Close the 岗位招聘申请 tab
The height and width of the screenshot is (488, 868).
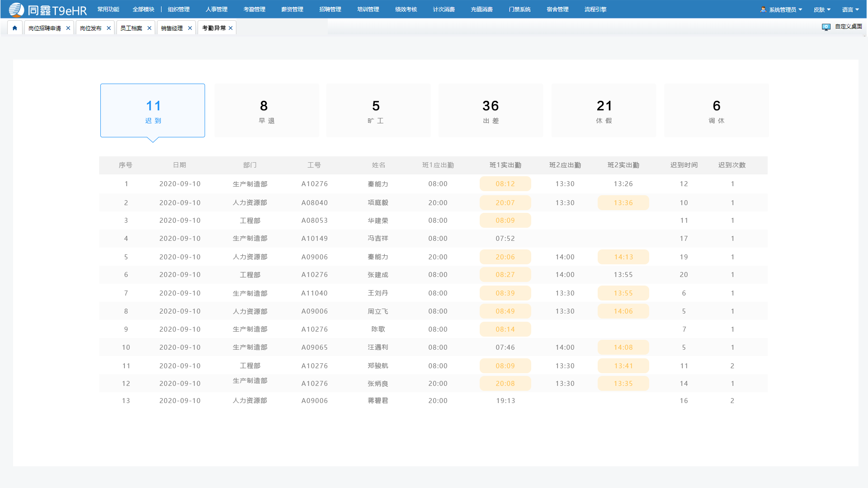(x=68, y=28)
